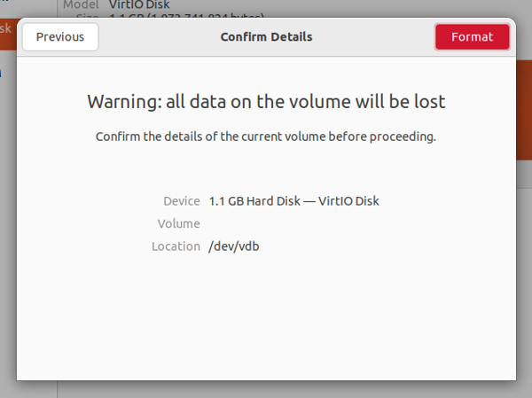Image resolution: width=532 pixels, height=398 pixels.
Task: Click the "Device" field label
Action: click(182, 201)
